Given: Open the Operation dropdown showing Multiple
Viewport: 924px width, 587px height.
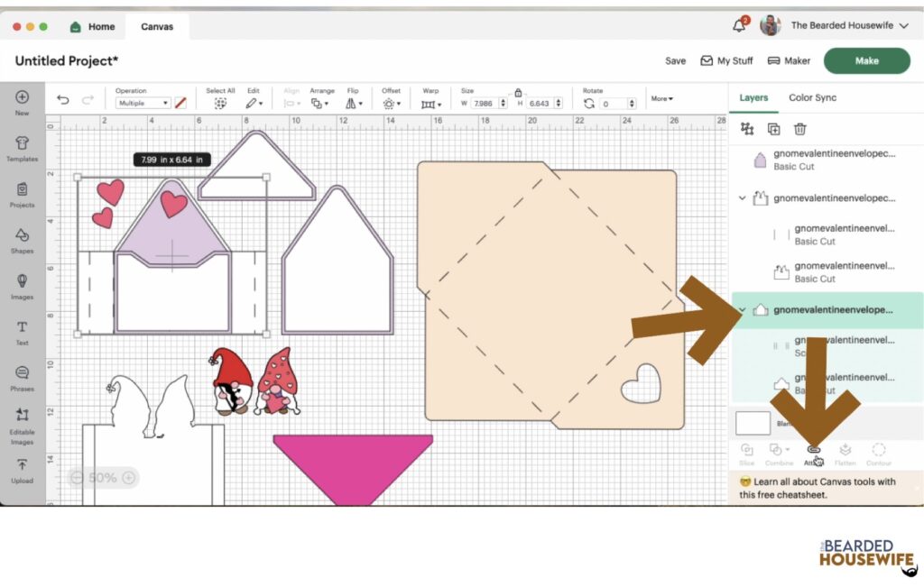Looking at the screenshot, I should click(x=143, y=103).
